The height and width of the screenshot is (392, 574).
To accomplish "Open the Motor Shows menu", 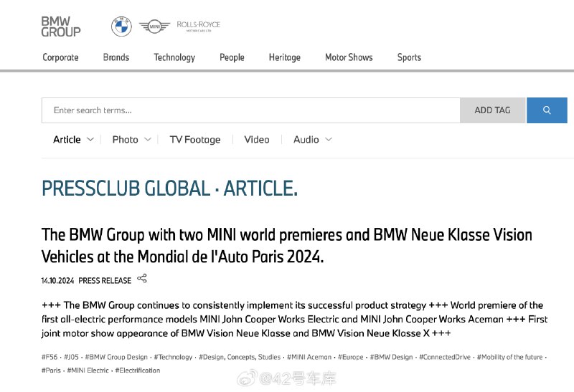I will pos(349,57).
